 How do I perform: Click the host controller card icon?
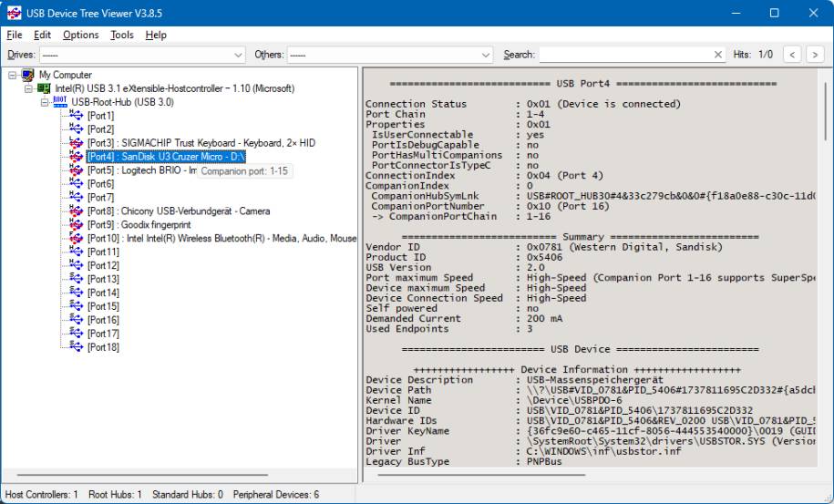click(x=44, y=88)
